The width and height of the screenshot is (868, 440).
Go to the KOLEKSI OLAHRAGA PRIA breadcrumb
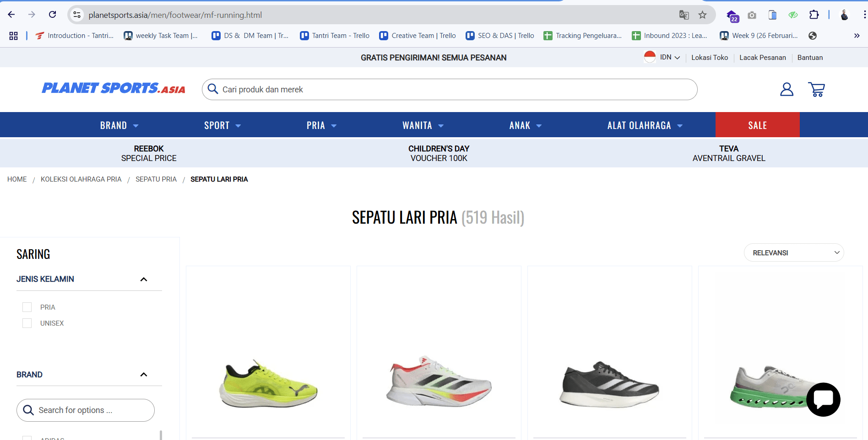81,179
